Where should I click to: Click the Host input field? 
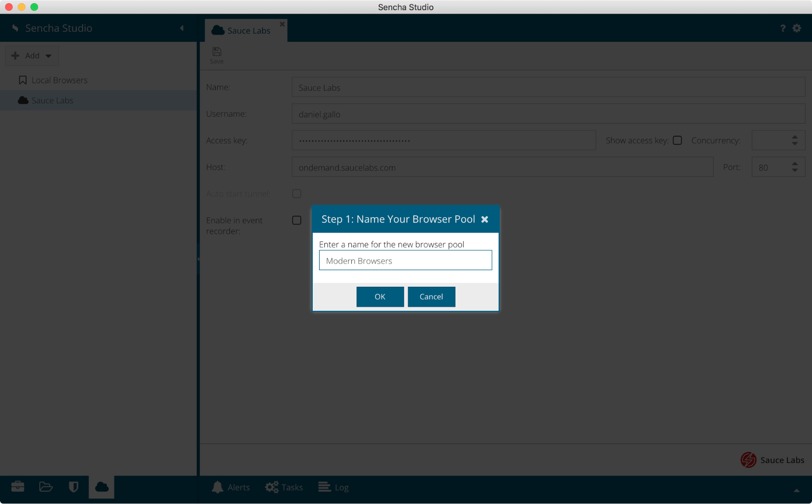coord(502,167)
